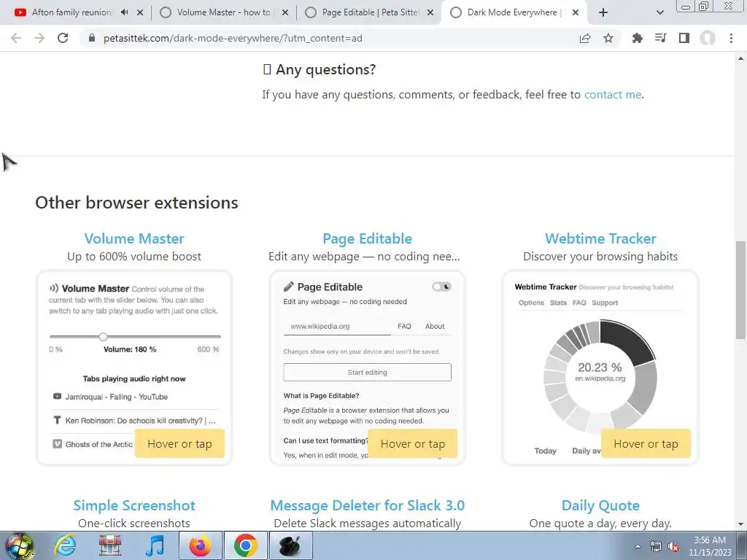The height and width of the screenshot is (560, 747).
Task: Open the Page Editable extension link
Action: 368,238
